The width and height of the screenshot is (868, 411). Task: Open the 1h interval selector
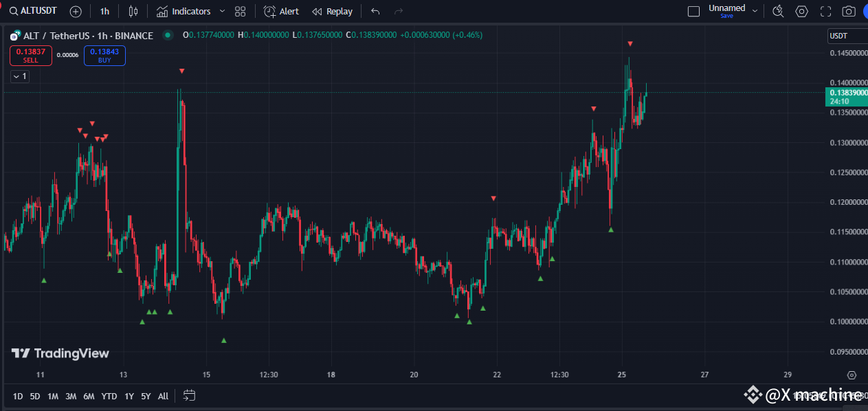tap(104, 12)
